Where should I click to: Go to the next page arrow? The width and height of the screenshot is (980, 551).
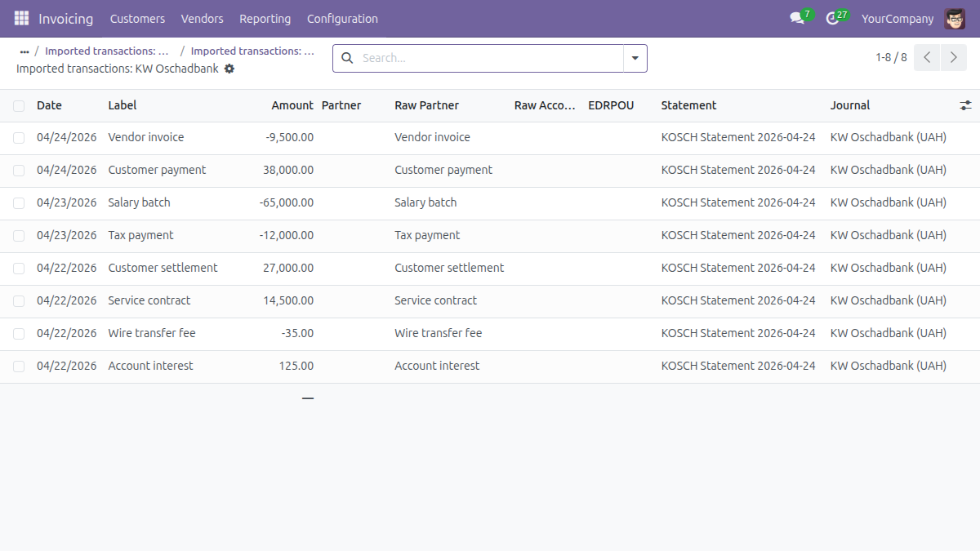953,58
